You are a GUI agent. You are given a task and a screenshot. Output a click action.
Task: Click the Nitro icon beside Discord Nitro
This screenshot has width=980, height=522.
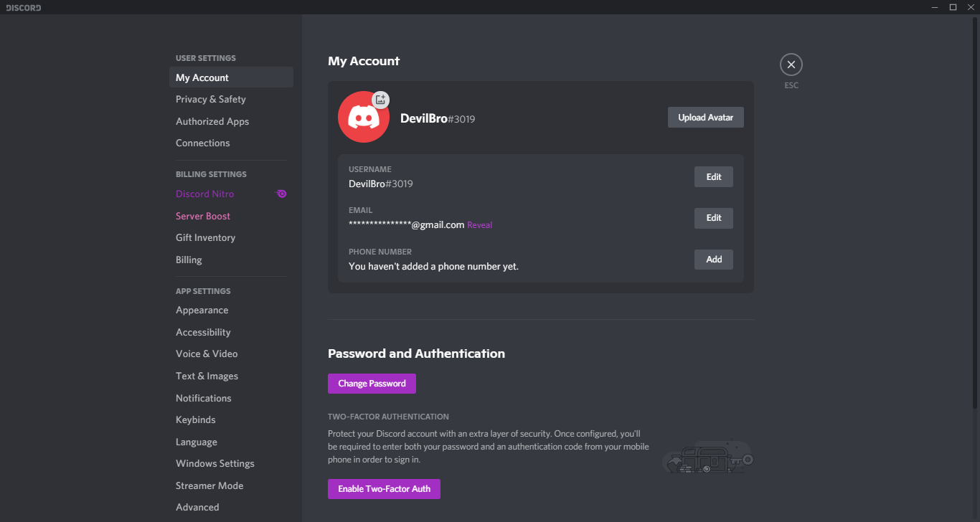(x=281, y=194)
